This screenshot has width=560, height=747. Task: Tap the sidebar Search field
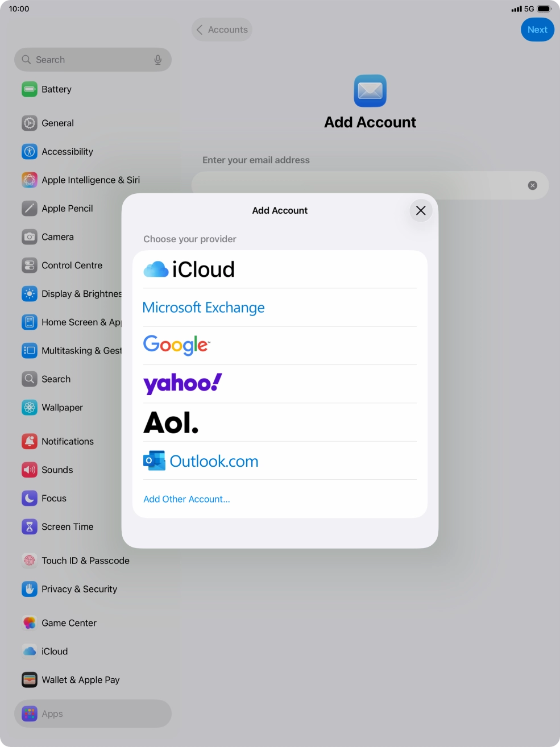click(x=93, y=60)
